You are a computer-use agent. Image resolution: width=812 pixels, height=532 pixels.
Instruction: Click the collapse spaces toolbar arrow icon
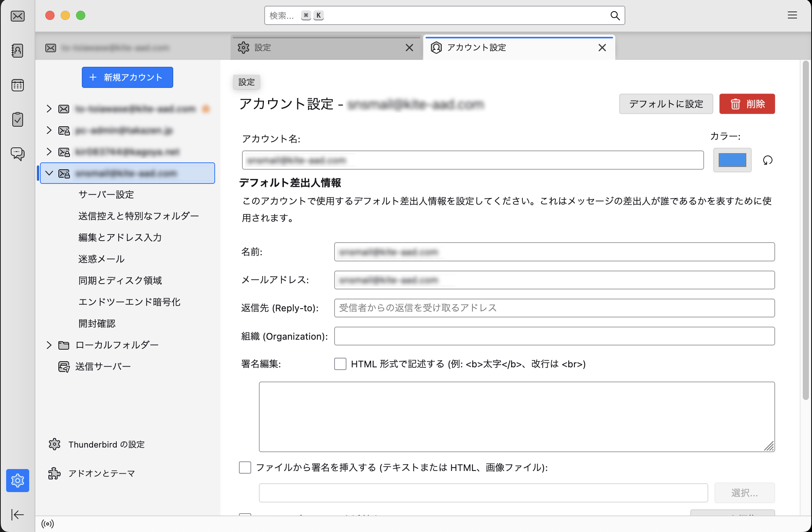point(18,514)
